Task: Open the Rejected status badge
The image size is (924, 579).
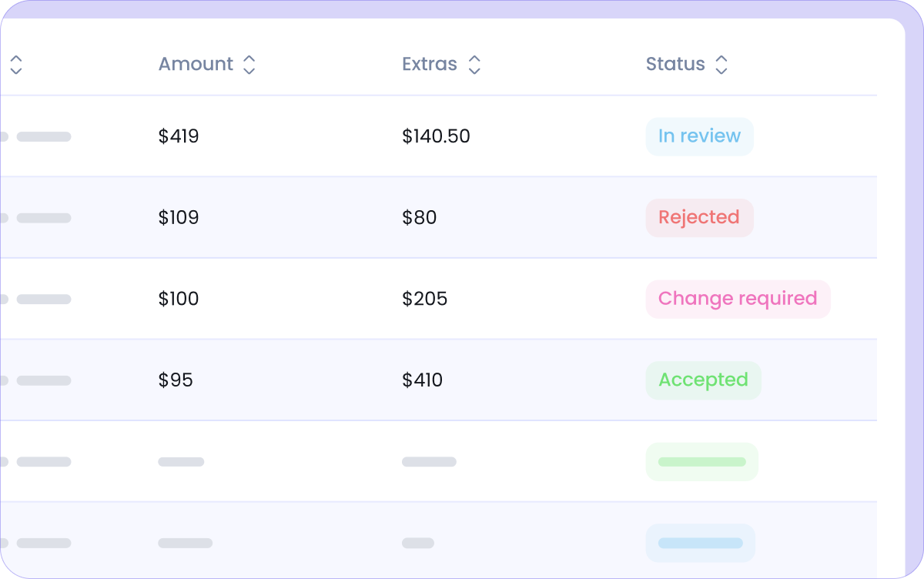Action: click(x=699, y=218)
